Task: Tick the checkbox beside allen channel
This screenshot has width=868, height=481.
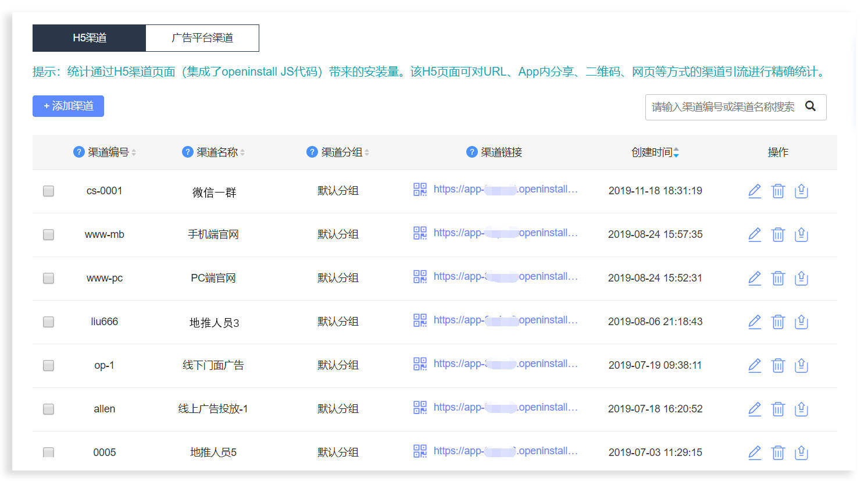Action: pyautogui.click(x=48, y=409)
